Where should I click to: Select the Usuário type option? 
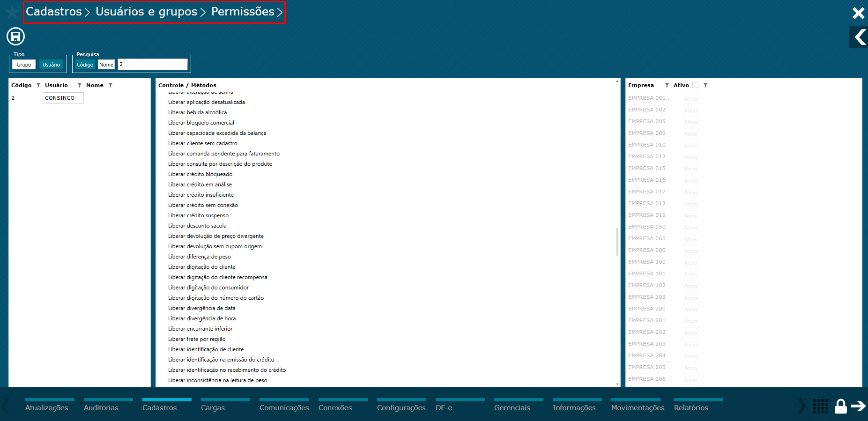[x=51, y=65]
